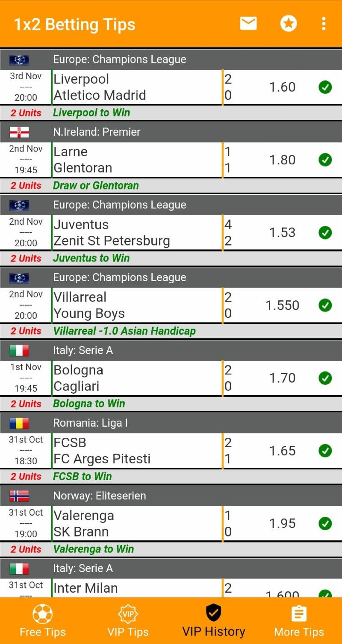Click the 1x2 Betting Tips title
The width and height of the screenshot is (342, 644).
pos(74,24)
